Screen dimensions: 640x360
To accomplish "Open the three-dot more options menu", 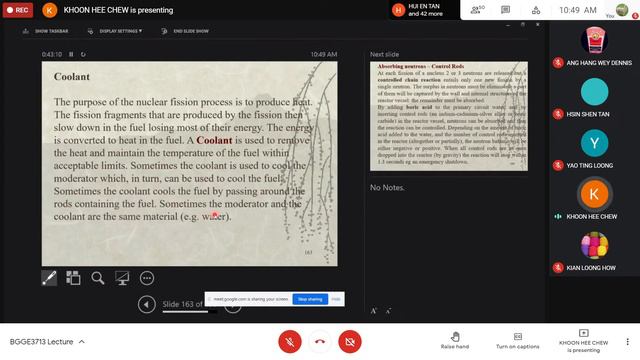I will pos(627,342).
